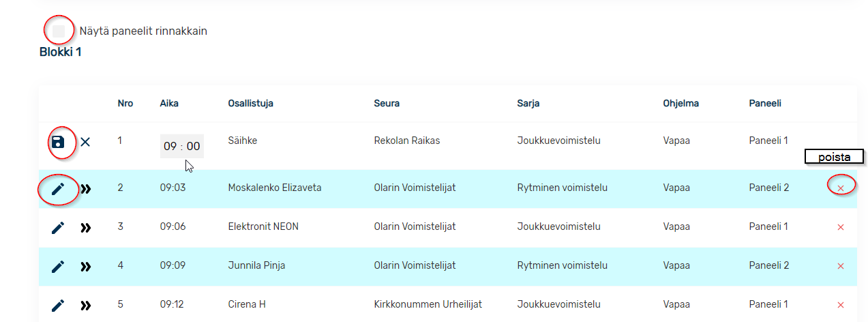Click the double-arrow icon on row 3

click(85, 227)
